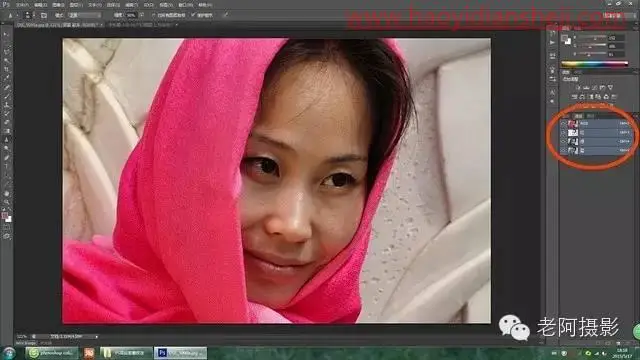
Task: Toggle the Sample All Layers checkbox
Action: click(x=153, y=15)
